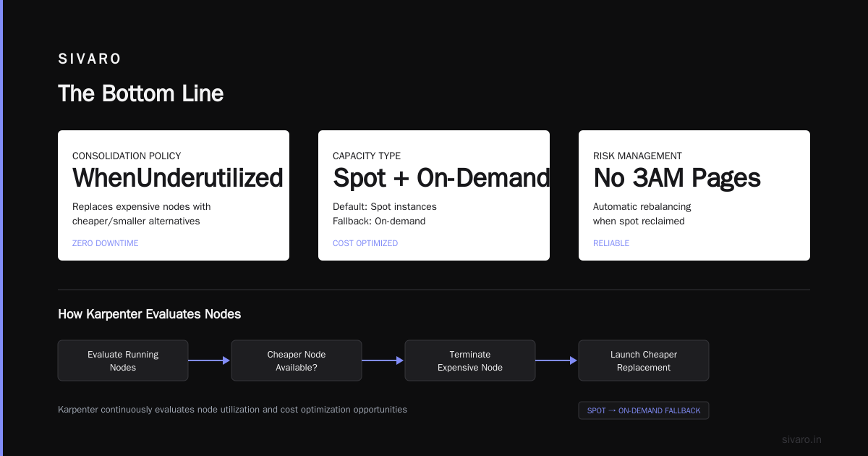Click the SIVARO brand name
The image size is (868, 456).
tap(90, 59)
